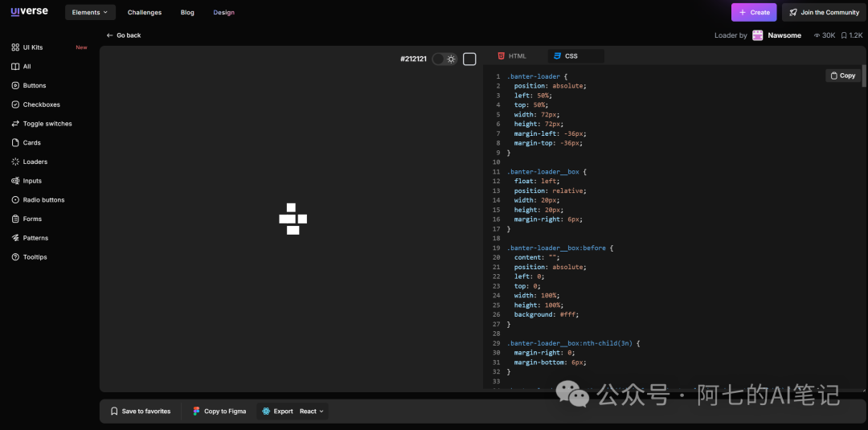Open the Elements dropdown menu
This screenshot has width=868, height=430.
tap(90, 12)
